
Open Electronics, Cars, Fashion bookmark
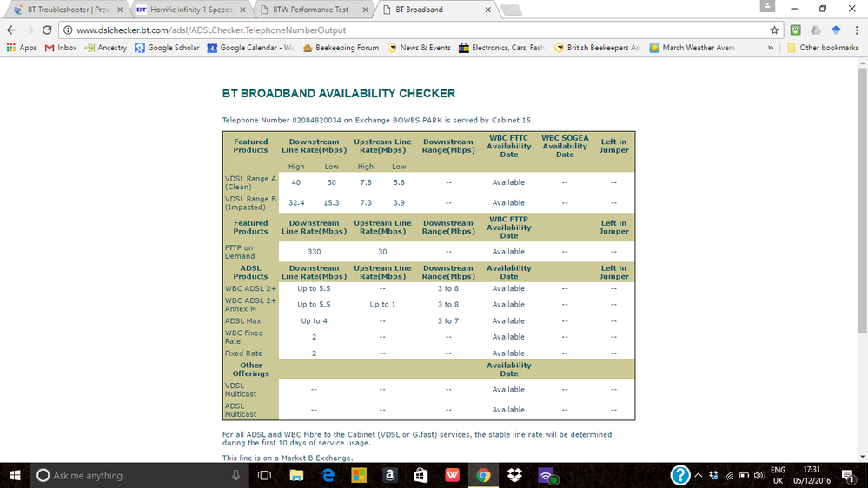502,48
